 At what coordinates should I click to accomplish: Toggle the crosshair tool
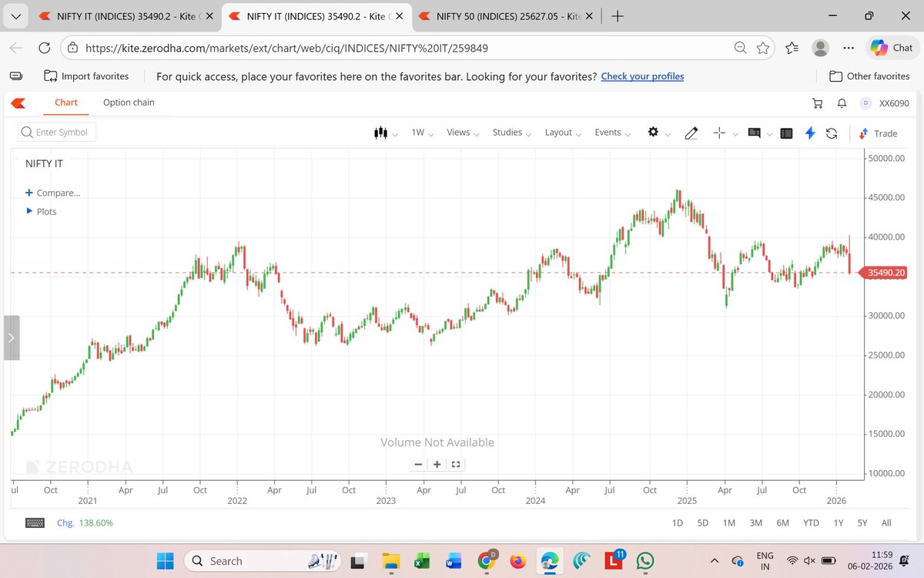720,133
